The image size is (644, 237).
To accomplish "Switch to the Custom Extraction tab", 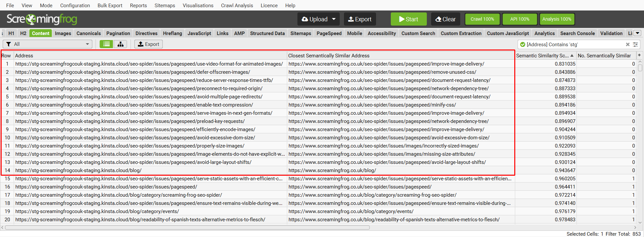I will pos(461,33).
